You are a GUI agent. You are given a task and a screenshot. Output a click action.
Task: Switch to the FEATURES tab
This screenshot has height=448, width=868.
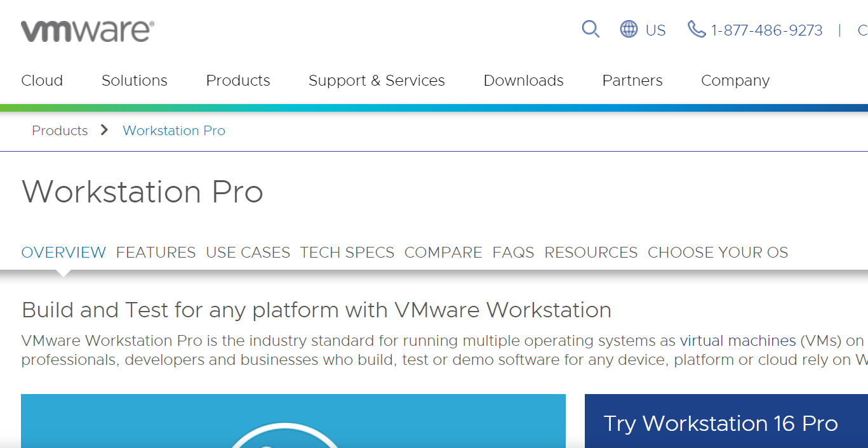pyautogui.click(x=156, y=252)
